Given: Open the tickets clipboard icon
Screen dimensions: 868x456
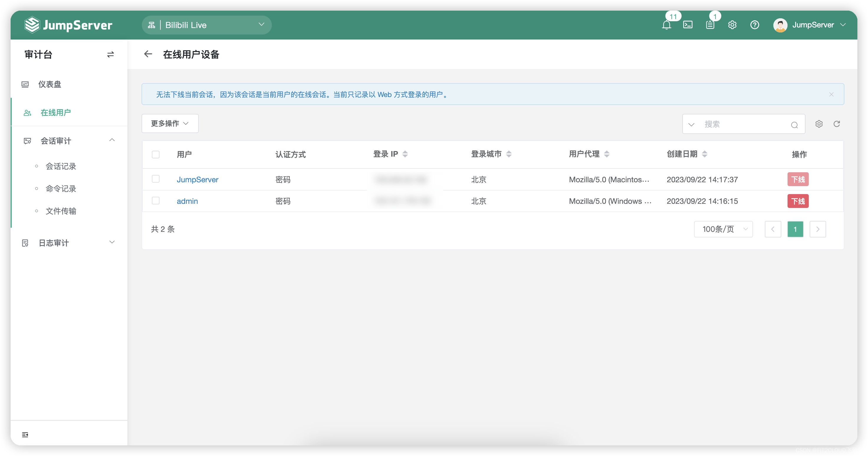Looking at the screenshot, I should coord(710,25).
